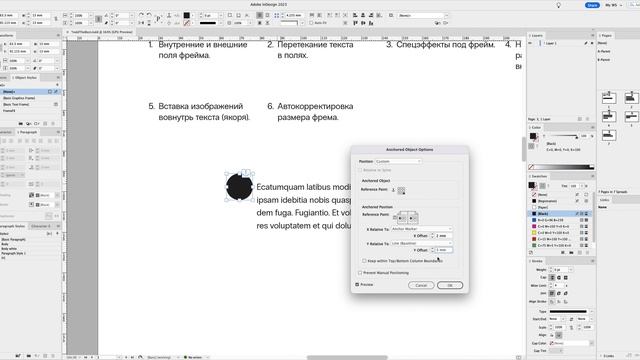Select [None] parent in Pages panel
The image size is (640, 360).
(x=602, y=43)
